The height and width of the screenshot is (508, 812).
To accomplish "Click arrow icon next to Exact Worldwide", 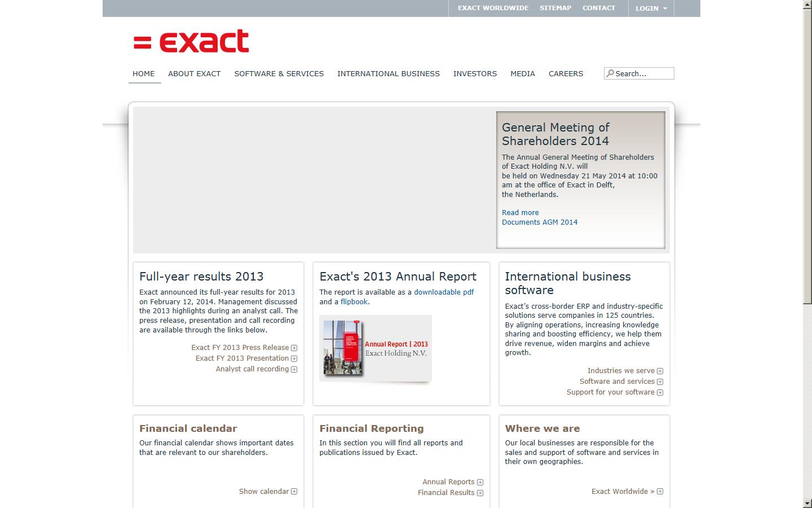I will coord(660,492).
